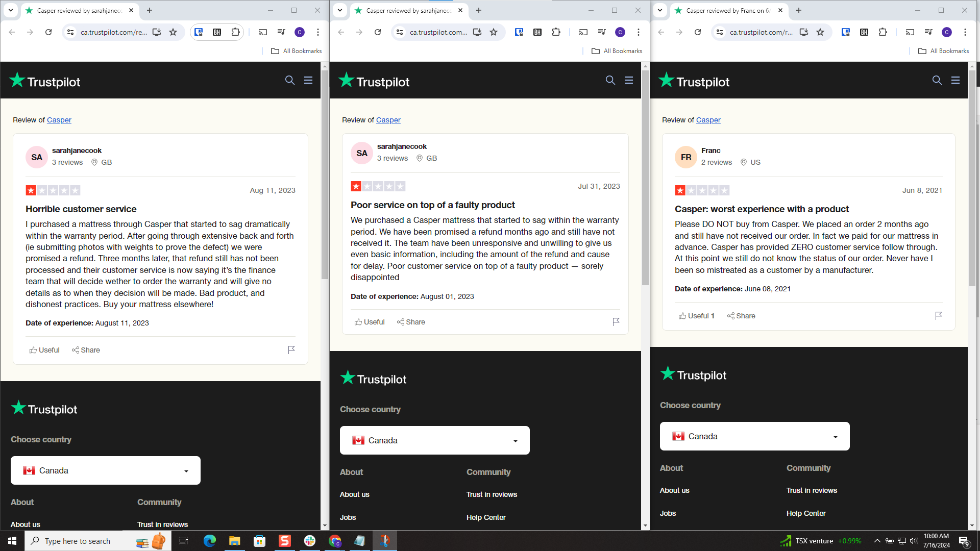The height and width of the screenshot is (551, 980).
Task: Open Slack from taskbar
Action: pyautogui.click(x=310, y=541)
